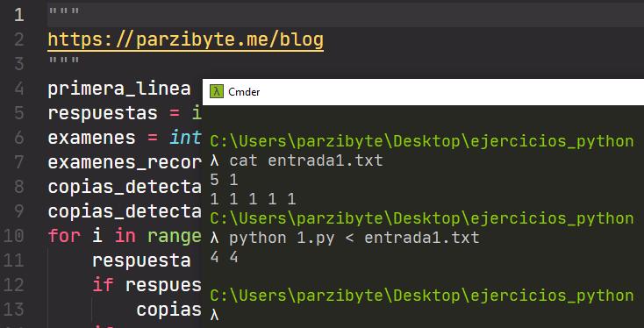
Task: Select line number 5 in the editor gutter
Action: pyautogui.click(x=19, y=113)
